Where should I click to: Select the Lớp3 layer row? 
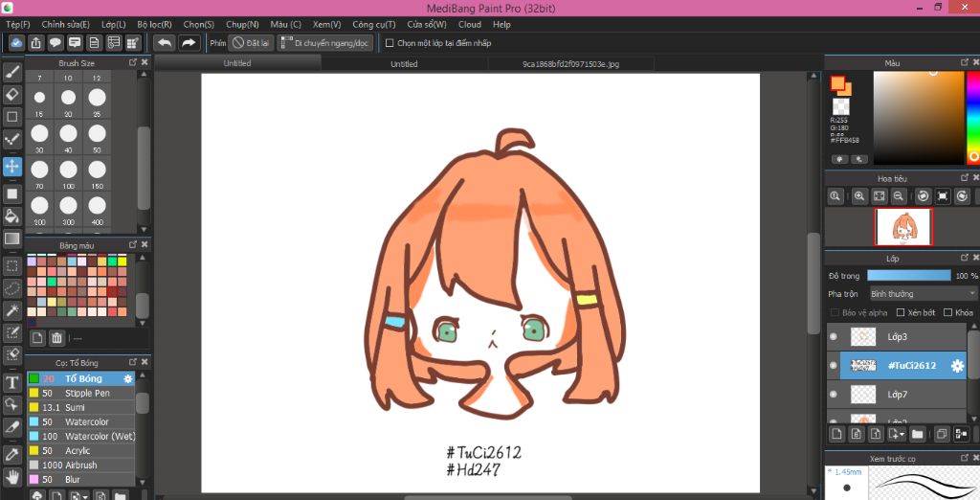[x=896, y=336]
